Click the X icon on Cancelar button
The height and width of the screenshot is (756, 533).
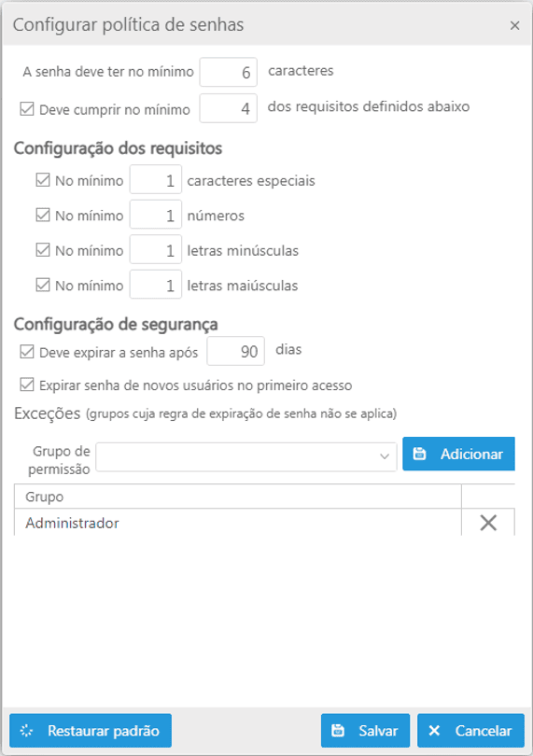point(434,731)
